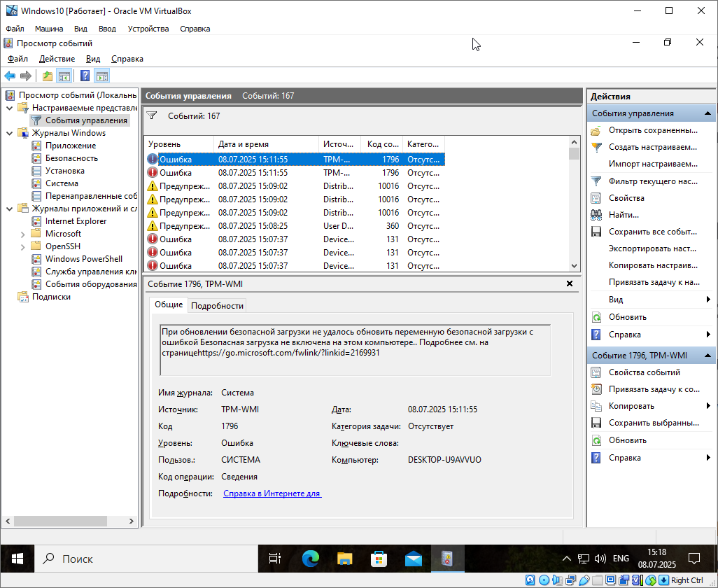Screen dimensions: 718x588
Task: Open the Вид menu of Event Viewer
Action: tap(93, 59)
